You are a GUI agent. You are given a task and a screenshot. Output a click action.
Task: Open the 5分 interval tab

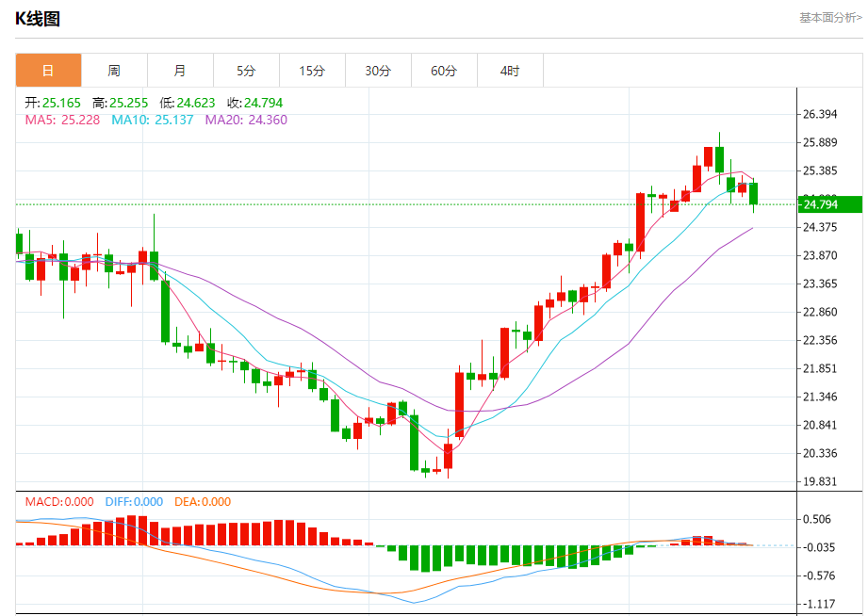[x=246, y=71]
